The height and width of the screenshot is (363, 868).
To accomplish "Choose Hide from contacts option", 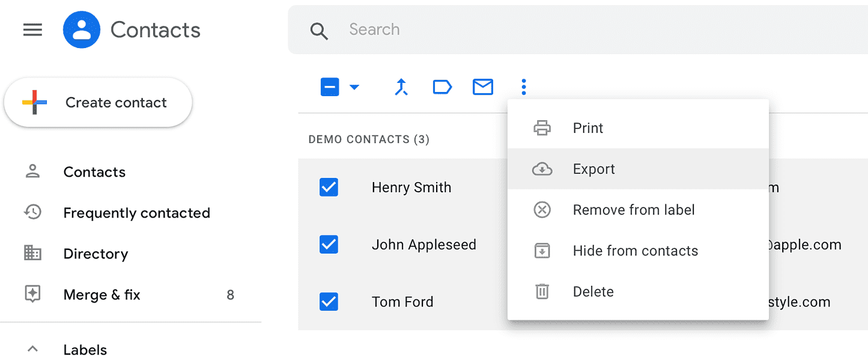I will tap(638, 251).
